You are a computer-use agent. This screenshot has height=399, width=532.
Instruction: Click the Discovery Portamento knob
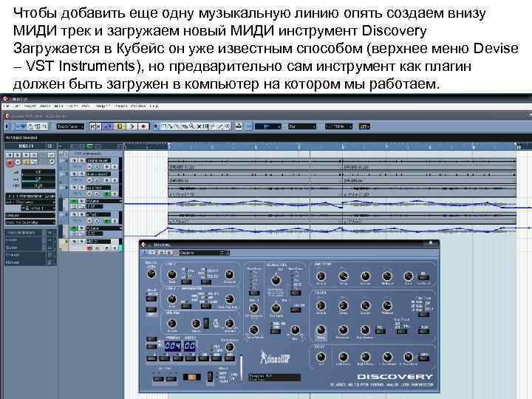[230, 347]
